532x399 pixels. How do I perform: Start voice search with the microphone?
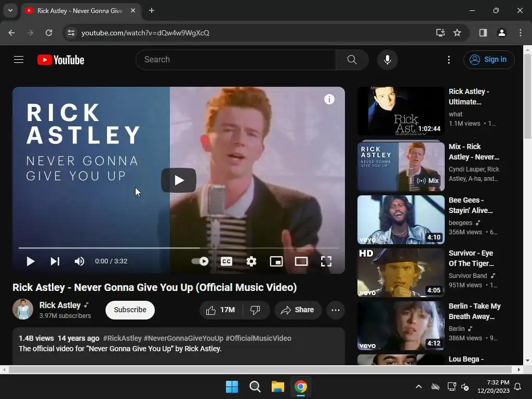coord(387,60)
